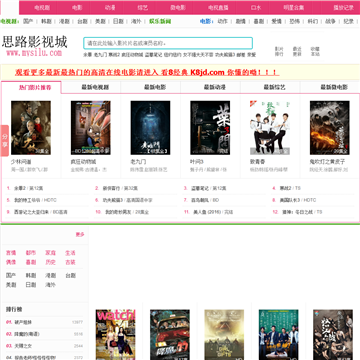The image size is (360, 360).
Task: Select 台剧 in the sidebar region list
Action: coord(70,276)
